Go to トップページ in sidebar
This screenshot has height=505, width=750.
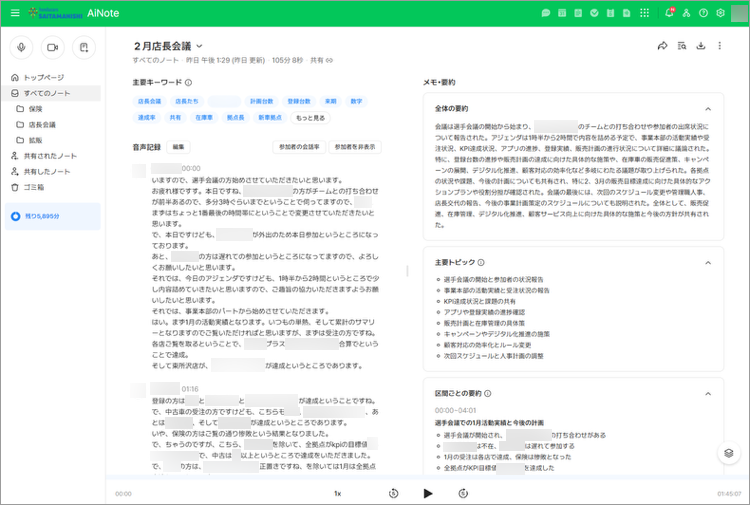(x=43, y=77)
